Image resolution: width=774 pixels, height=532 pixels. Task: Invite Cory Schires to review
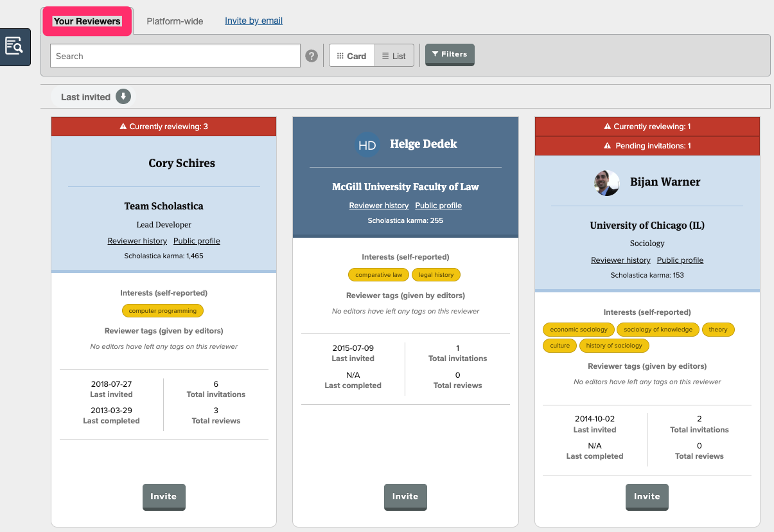[x=164, y=497]
